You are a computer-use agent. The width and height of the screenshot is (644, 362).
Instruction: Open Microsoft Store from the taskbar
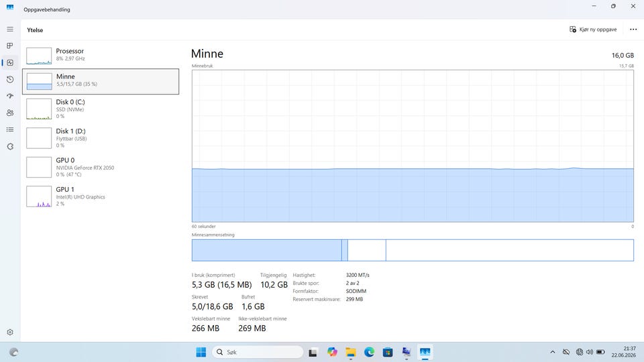[388, 352]
